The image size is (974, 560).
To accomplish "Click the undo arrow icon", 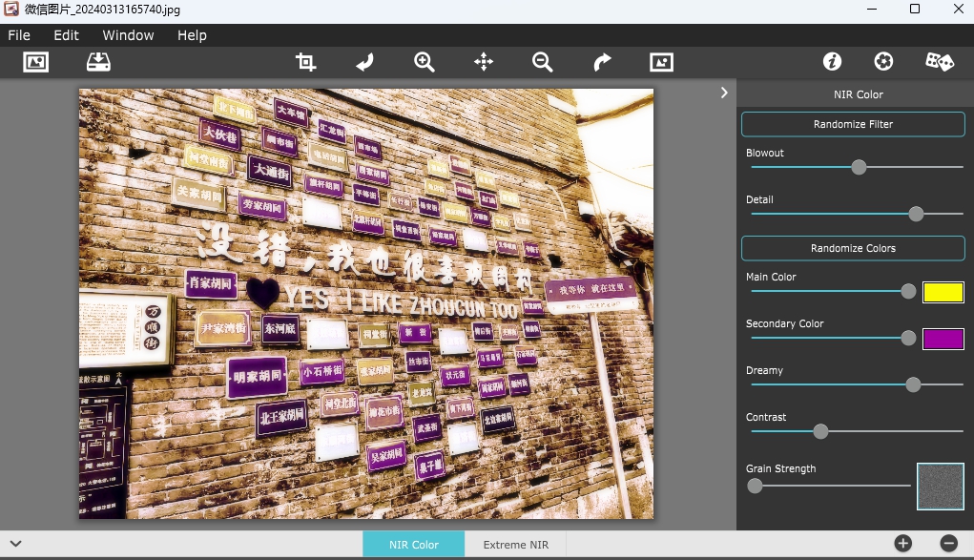I will coord(364,62).
